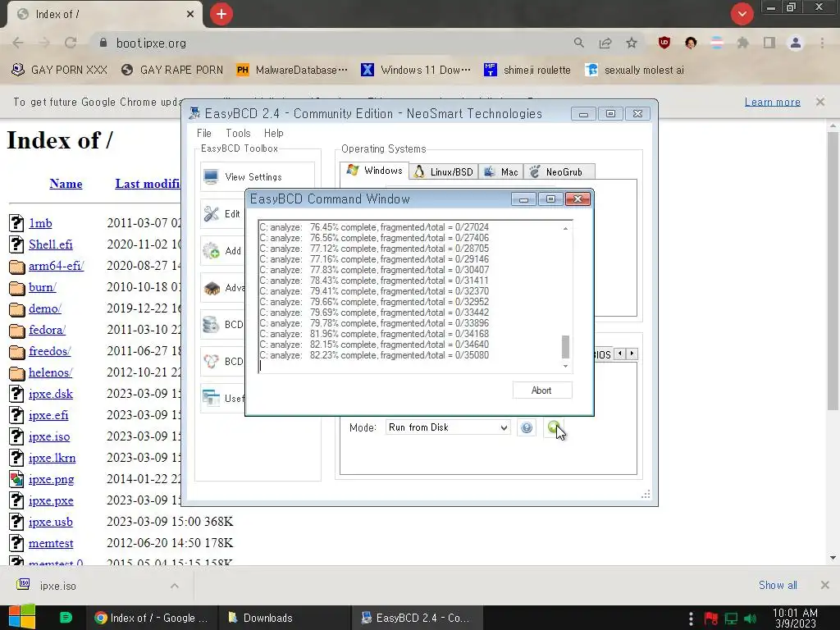The width and height of the screenshot is (840, 630).
Task: Open Downloads folder from the taskbar
Action: tap(285, 618)
